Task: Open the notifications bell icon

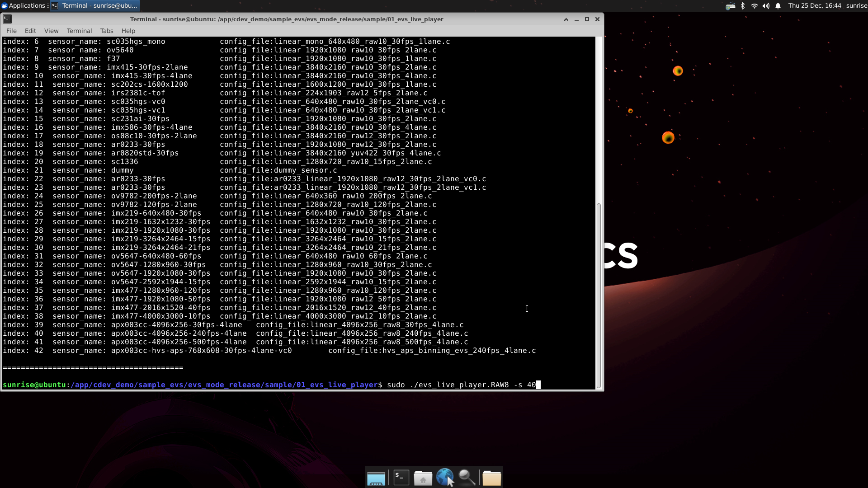Action: [x=778, y=6]
